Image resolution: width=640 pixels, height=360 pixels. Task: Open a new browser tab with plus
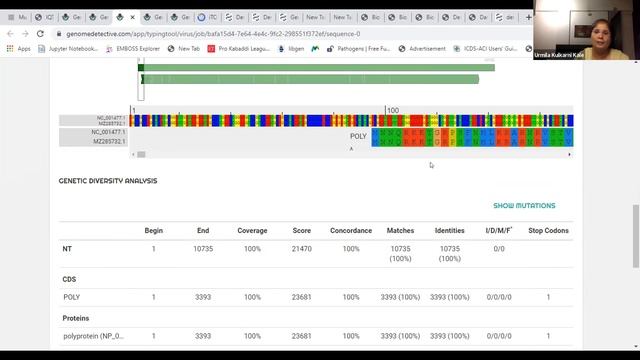pos(528,17)
